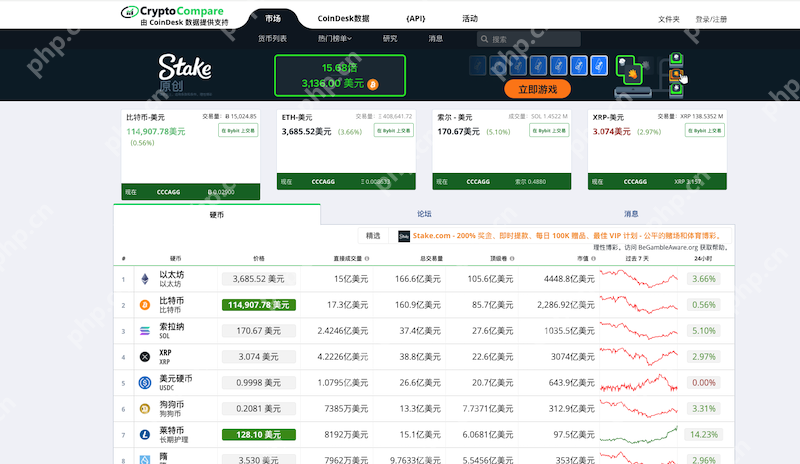Switch to the 论坛 tab
Screen dimensions: 800x464
[x=424, y=214]
